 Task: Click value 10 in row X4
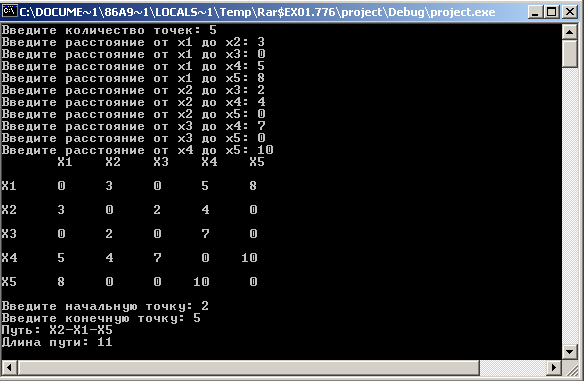click(249, 257)
